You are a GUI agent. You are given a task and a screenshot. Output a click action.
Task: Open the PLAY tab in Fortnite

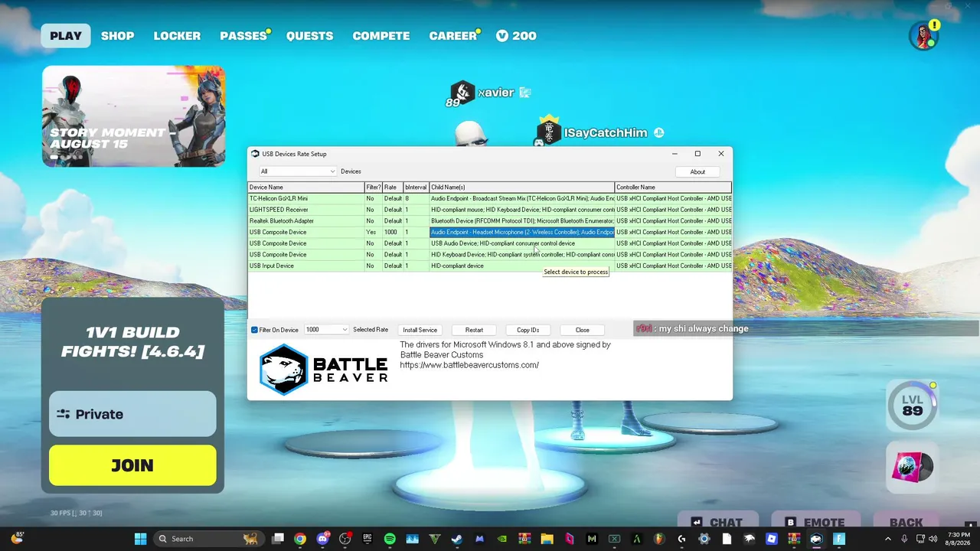click(66, 36)
